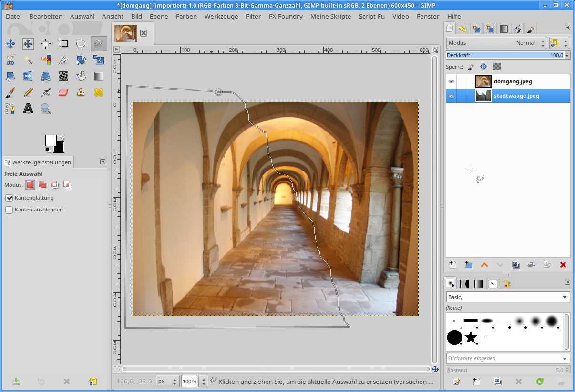Activate the Clone stamp tool

click(x=81, y=92)
